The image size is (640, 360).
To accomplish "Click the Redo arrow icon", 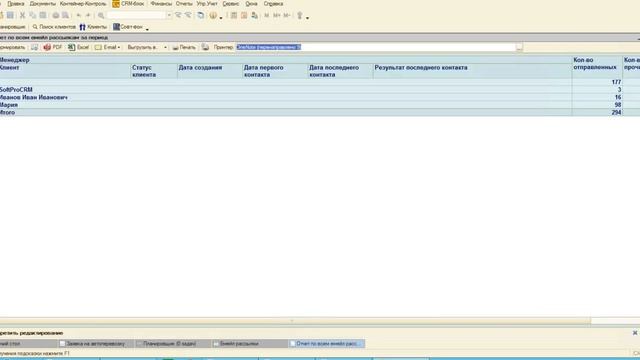I will tap(88, 16).
